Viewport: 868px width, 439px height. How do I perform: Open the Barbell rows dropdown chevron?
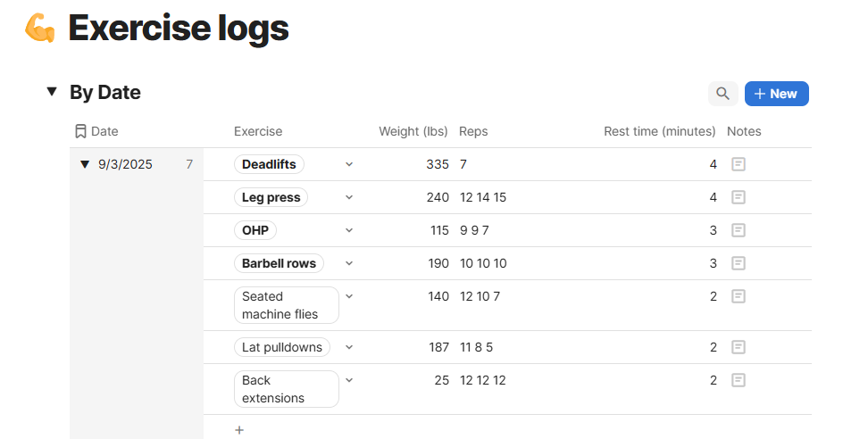click(349, 263)
